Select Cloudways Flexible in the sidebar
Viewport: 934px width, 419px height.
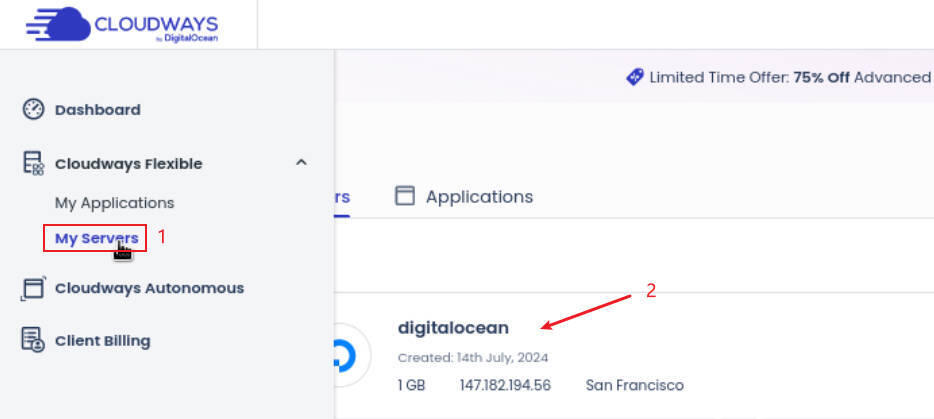(128, 164)
